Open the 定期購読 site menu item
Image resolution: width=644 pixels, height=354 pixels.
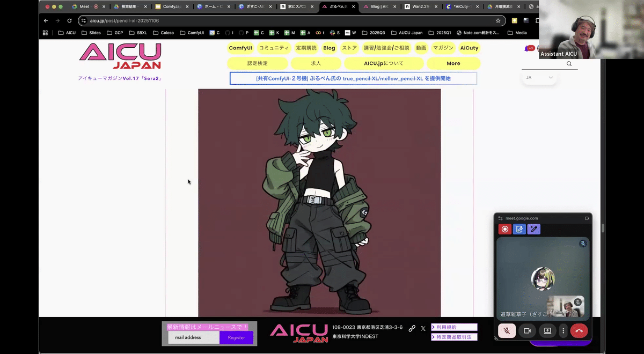click(x=306, y=48)
